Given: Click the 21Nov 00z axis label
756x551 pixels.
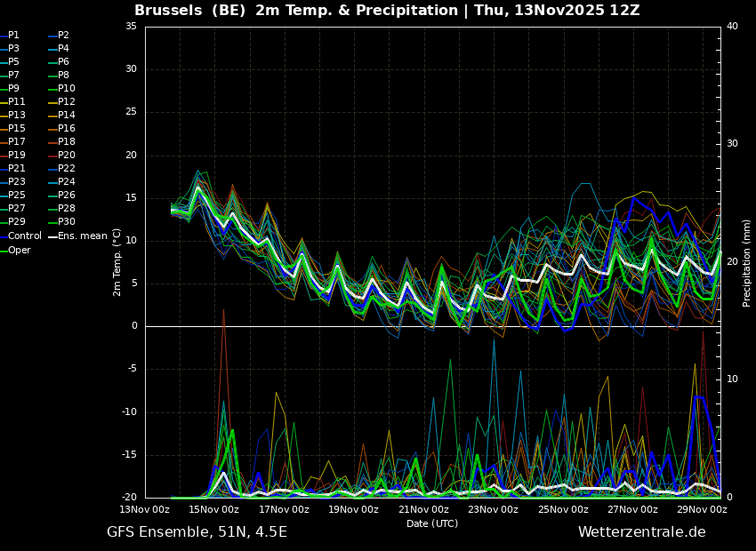Looking at the screenshot, I should [x=423, y=509].
